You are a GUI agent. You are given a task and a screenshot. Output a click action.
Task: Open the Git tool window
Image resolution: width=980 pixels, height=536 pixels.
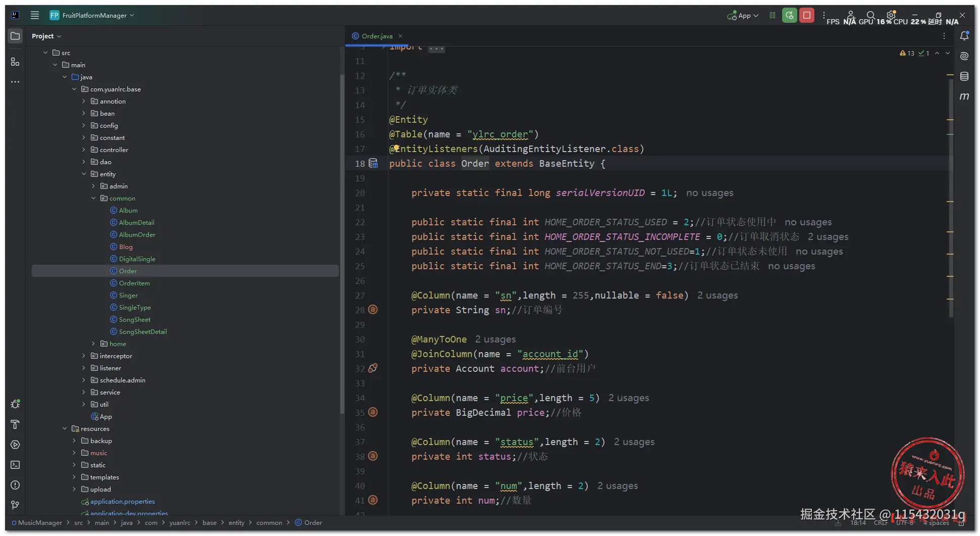coord(15,505)
